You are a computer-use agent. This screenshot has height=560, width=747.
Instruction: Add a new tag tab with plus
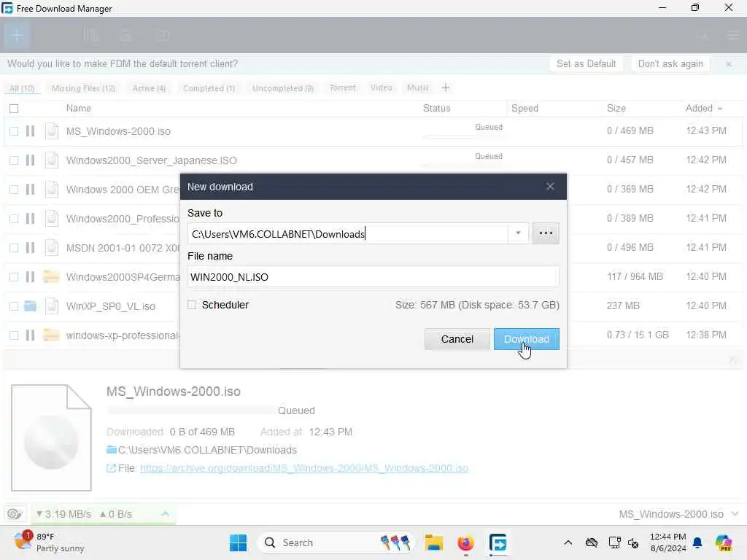click(446, 87)
